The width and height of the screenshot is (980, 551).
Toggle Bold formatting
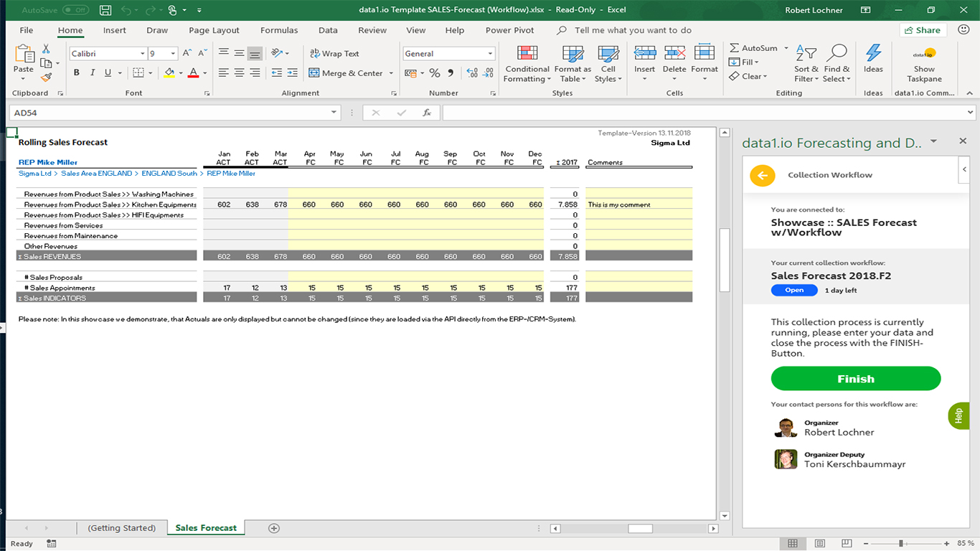(x=75, y=72)
